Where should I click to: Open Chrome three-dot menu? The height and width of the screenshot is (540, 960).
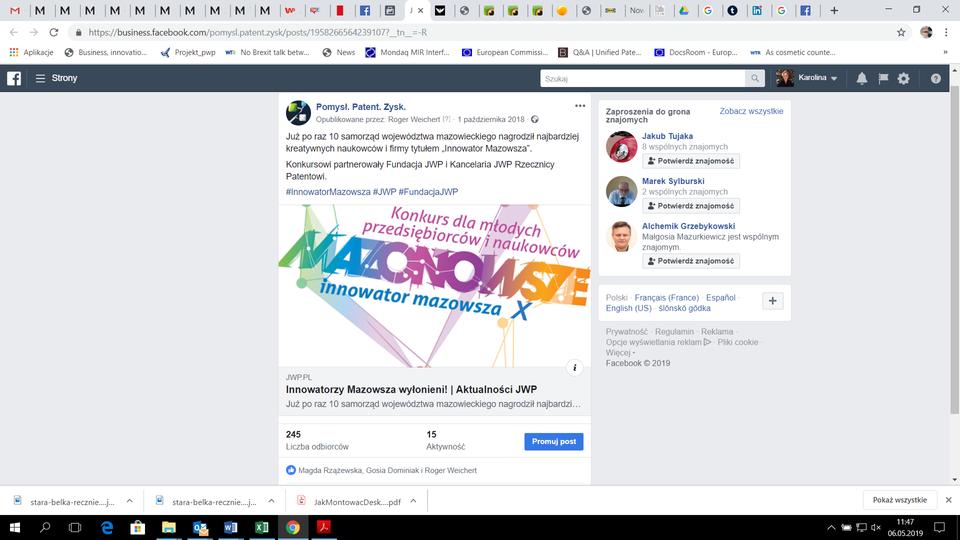(x=946, y=32)
